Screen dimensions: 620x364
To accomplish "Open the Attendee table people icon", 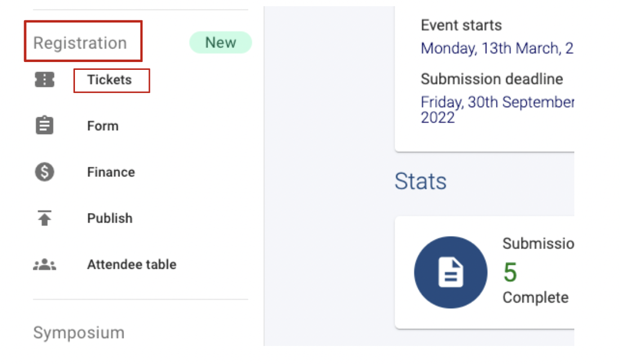I will [44, 264].
